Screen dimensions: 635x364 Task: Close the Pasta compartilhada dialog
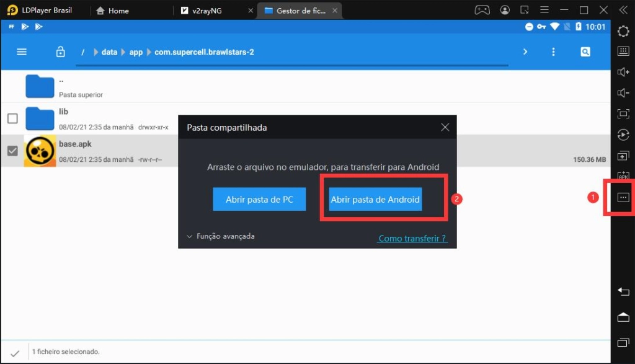point(445,127)
